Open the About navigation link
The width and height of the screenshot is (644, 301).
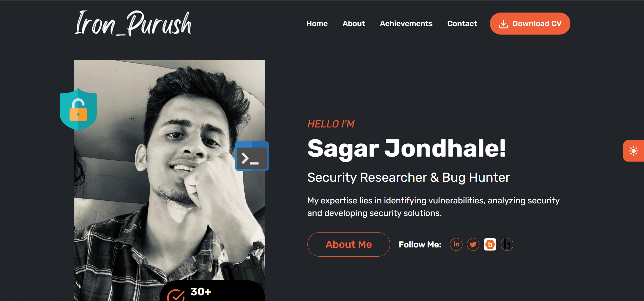coord(354,24)
